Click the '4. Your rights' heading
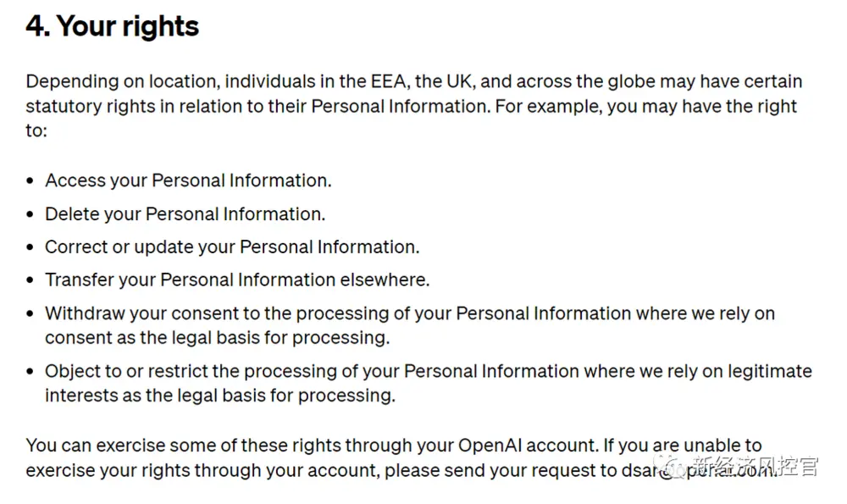 pos(112,27)
